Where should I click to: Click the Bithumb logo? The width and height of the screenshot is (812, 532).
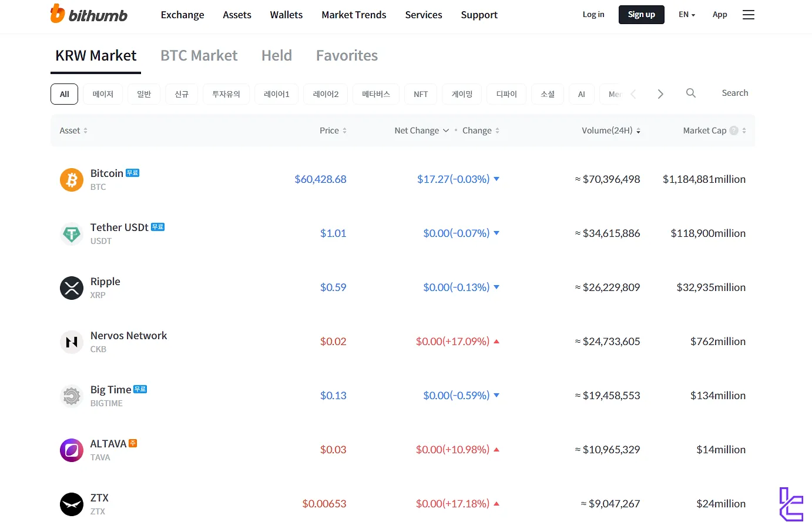pyautogui.click(x=89, y=14)
